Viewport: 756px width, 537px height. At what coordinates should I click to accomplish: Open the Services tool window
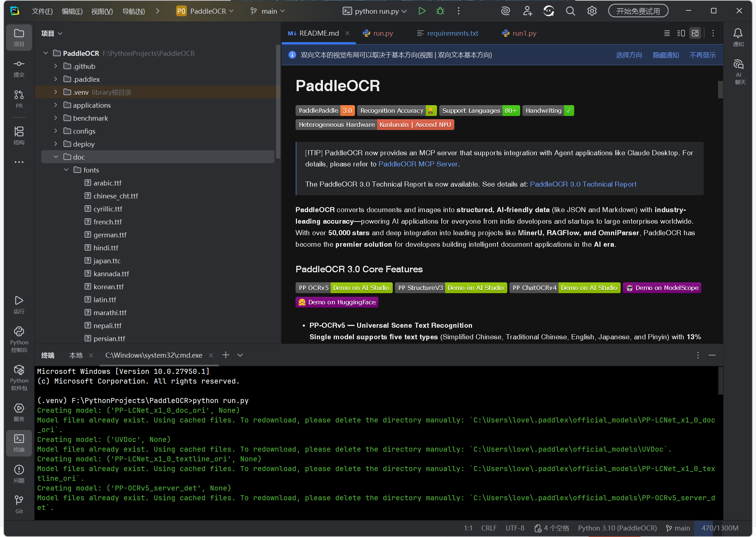pyautogui.click(x=19, y=412)
